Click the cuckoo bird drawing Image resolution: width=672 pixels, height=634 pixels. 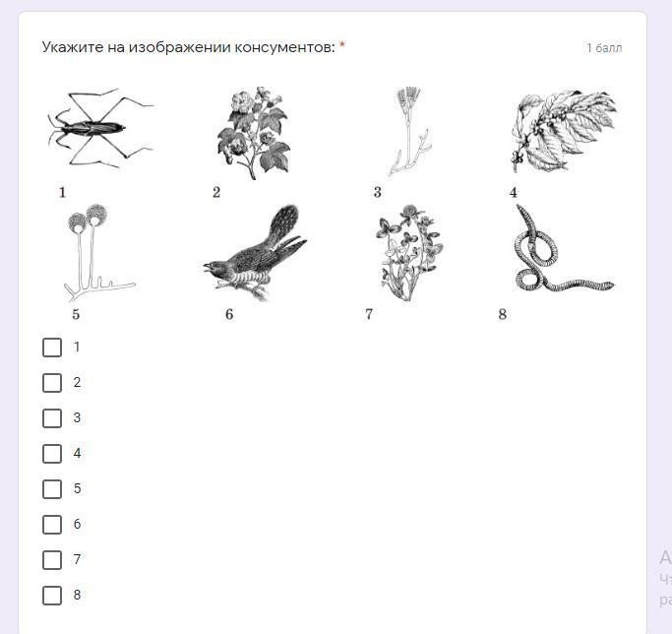coord(255,253)
